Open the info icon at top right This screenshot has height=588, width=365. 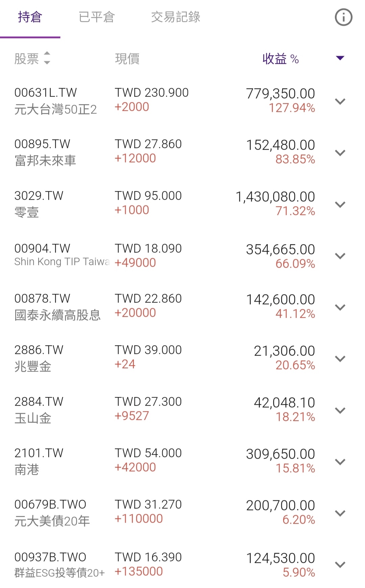(x=343, y=17)
